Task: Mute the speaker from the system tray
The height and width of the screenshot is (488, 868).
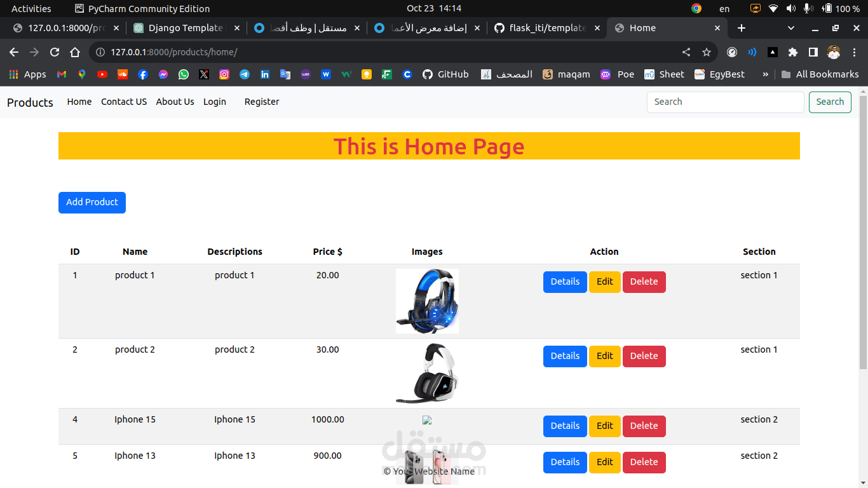Action: [790, 8]
